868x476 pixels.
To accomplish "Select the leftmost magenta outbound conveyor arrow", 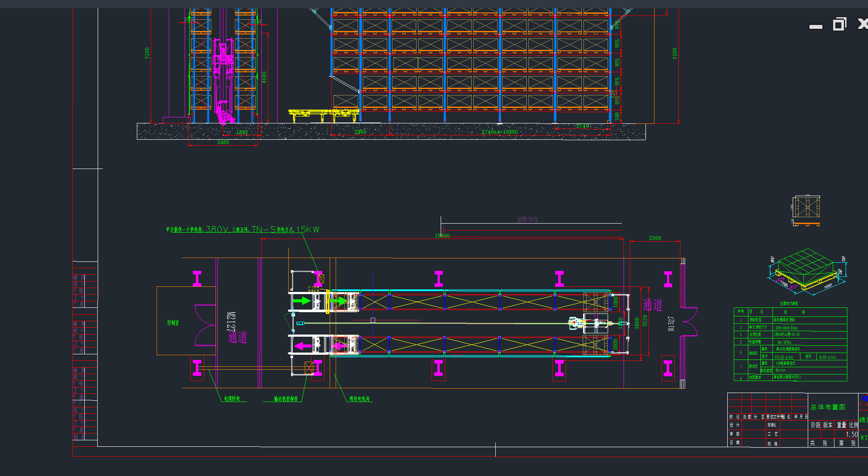I will point(303,346).
